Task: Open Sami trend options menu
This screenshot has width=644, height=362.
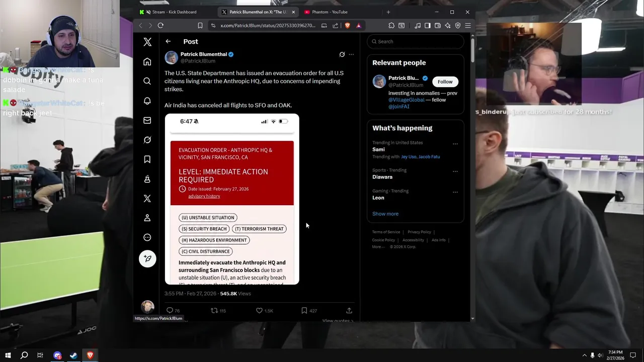Action: coord(455,144)
